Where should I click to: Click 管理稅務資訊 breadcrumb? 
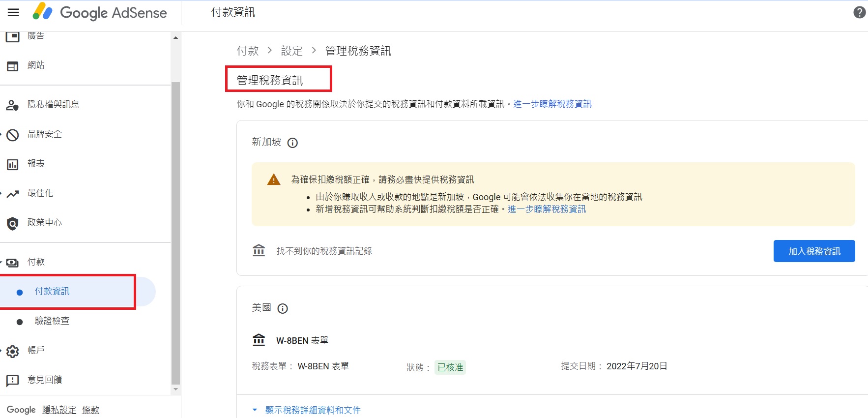(358, 51)
